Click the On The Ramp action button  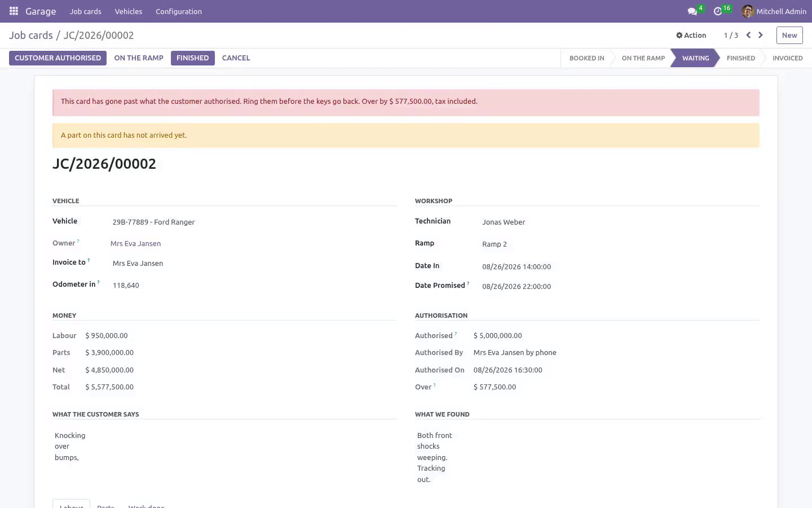[x=139, y=58]
